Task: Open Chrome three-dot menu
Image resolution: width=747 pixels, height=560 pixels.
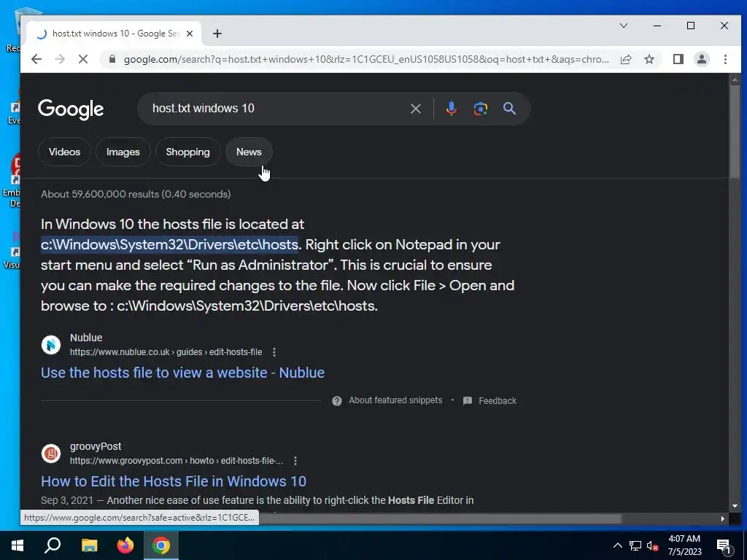Action: pos(725,59)
